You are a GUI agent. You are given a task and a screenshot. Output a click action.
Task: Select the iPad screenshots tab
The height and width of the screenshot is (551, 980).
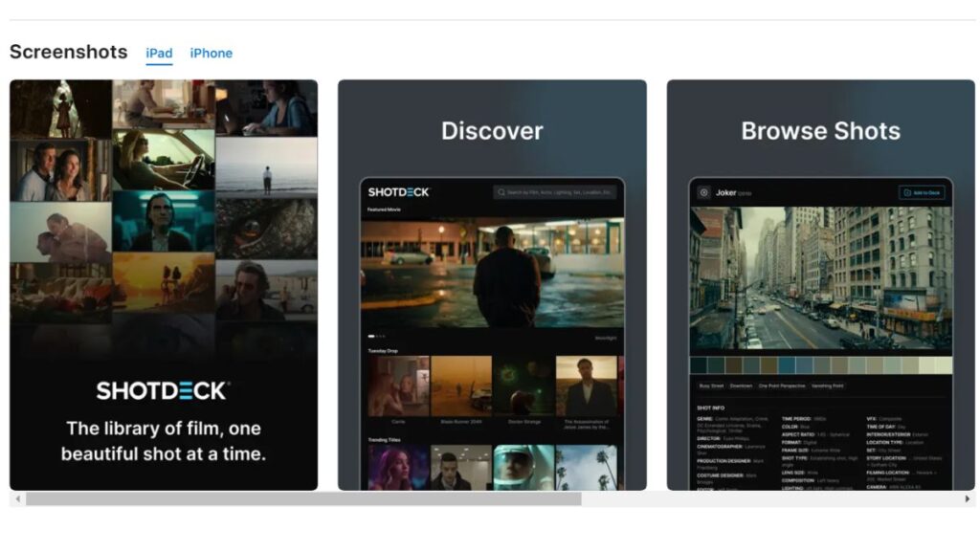[159, 54]
